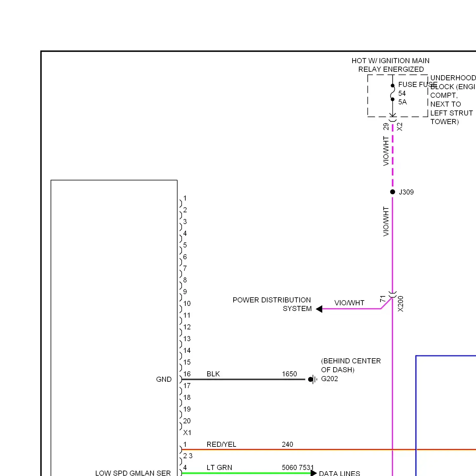Click the LT GRN wire label
The height and width of the screenshot is (476, 476).
(x=219, y=467)
